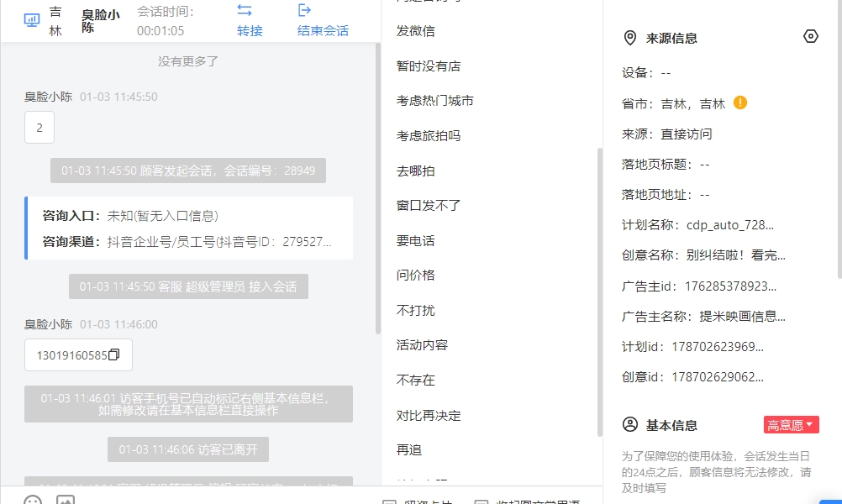Click the 基本信息 section heading
The image size is (842, 504).
[671, 426]
